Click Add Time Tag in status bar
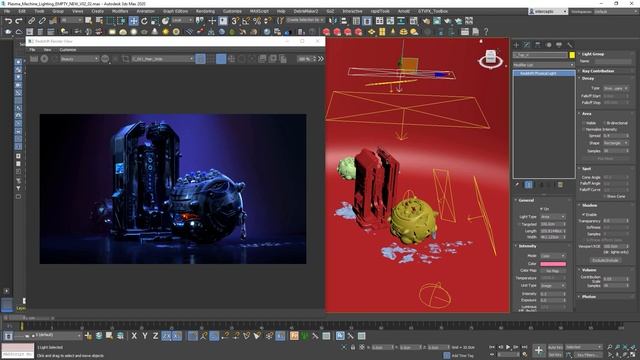The height and width of the screenshot is (360, 640). pyautogui.click(x=463, y=356)
